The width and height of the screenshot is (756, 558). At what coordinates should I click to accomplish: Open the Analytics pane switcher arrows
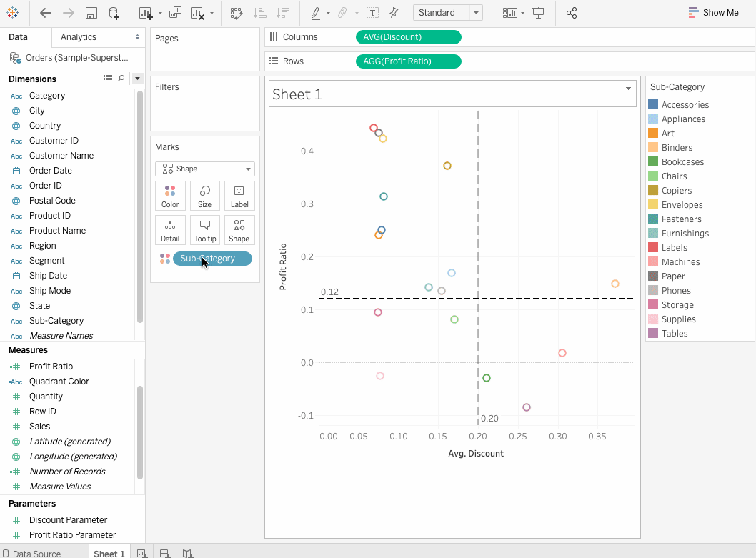(x=137, y=37)
